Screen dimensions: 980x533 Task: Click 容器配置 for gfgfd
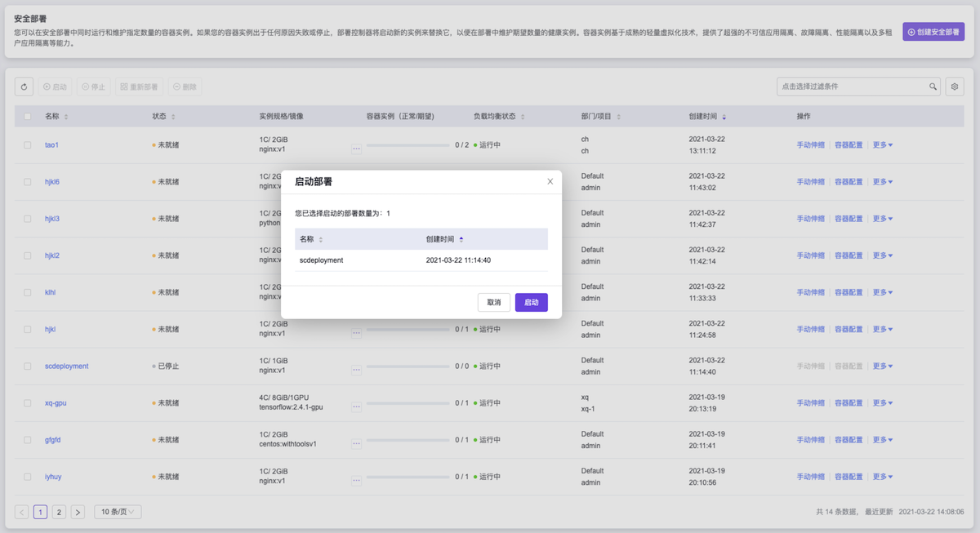pos(849,440)
